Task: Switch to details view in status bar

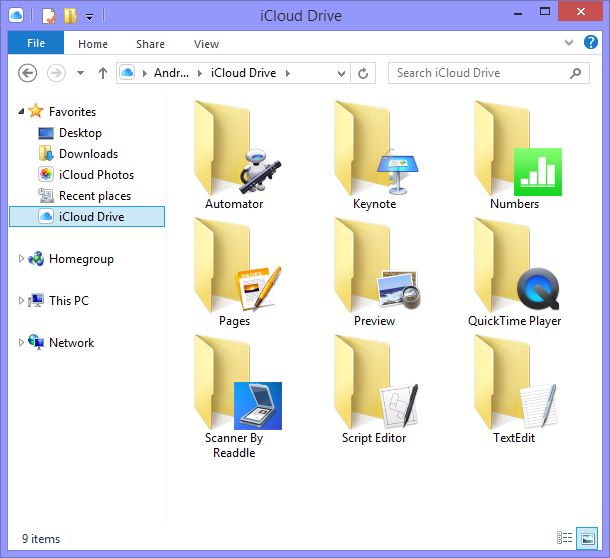Action: tap(565, 539)
